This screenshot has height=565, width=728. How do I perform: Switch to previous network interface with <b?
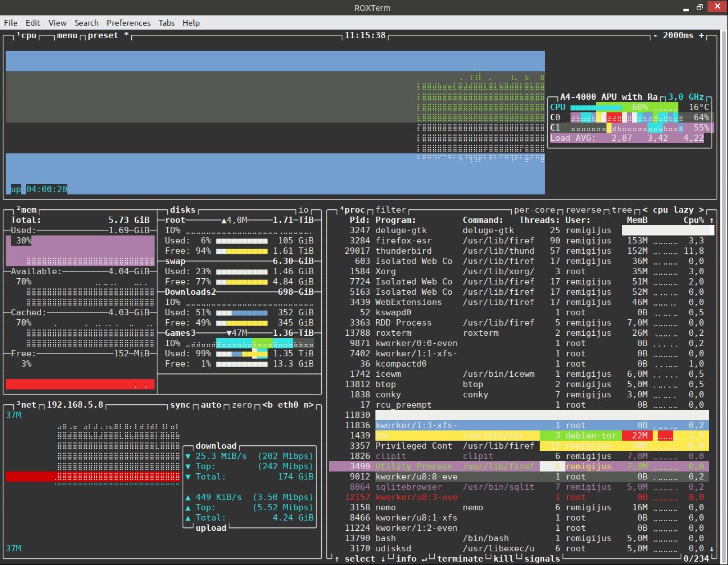point(268,405)
